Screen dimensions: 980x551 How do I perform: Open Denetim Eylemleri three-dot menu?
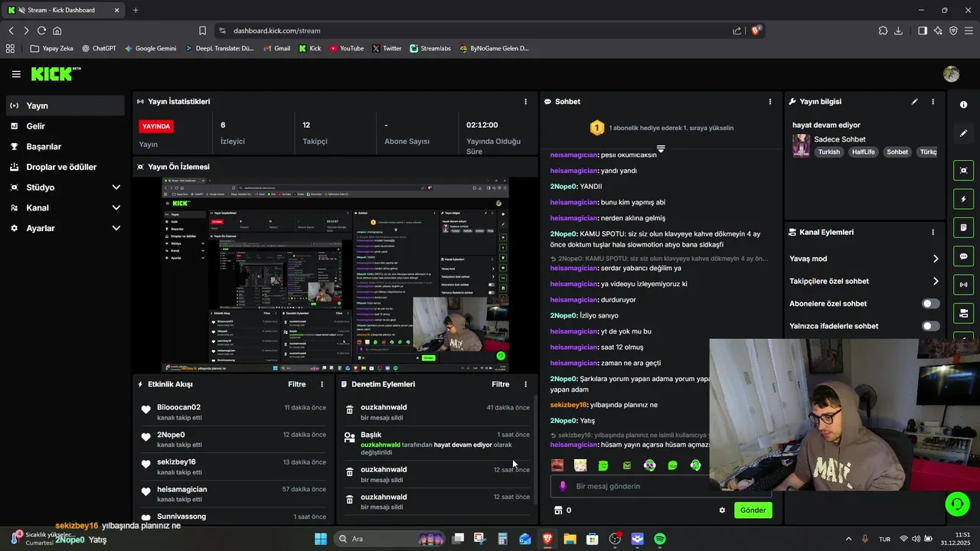point(525,384)
